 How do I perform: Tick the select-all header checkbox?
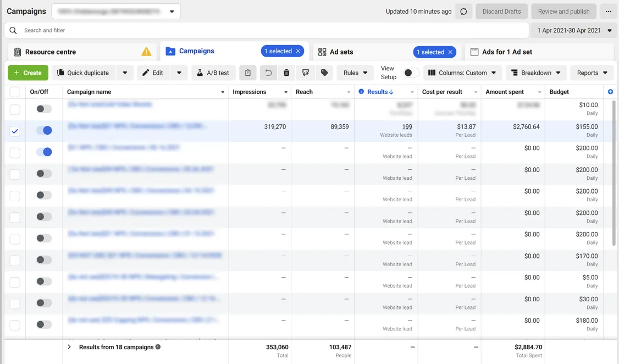click(x=15, y=92)
